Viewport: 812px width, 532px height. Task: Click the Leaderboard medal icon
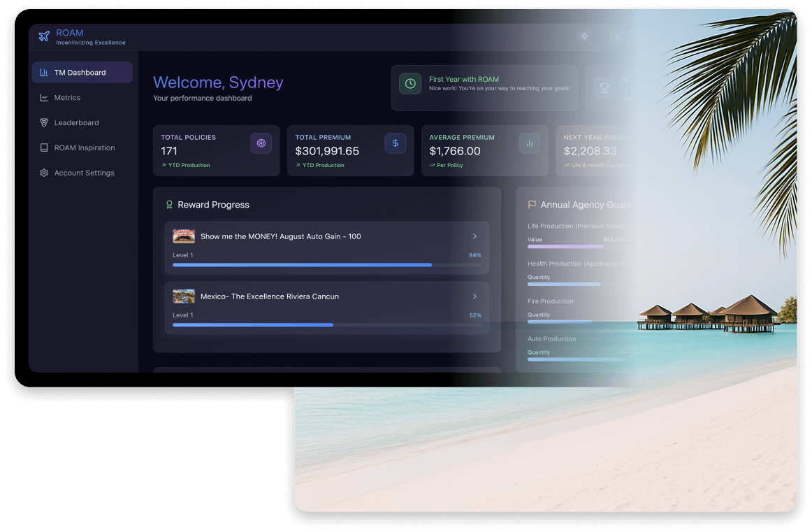pos(43,122)
